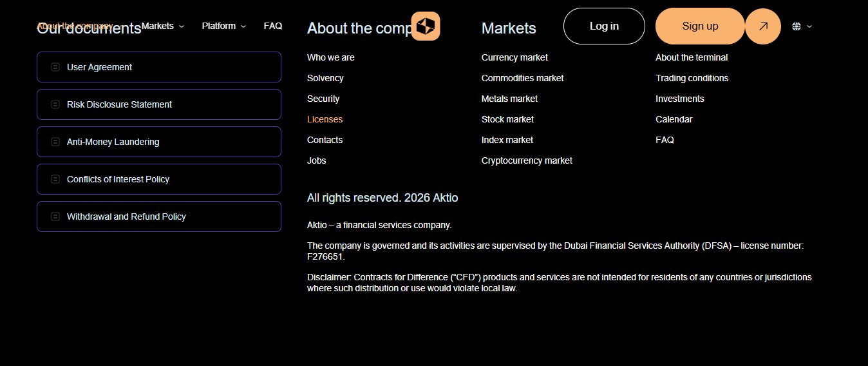Open the Licenses footer link
The height and width of the screenshot is (366, 868).
tap(325, 119)
